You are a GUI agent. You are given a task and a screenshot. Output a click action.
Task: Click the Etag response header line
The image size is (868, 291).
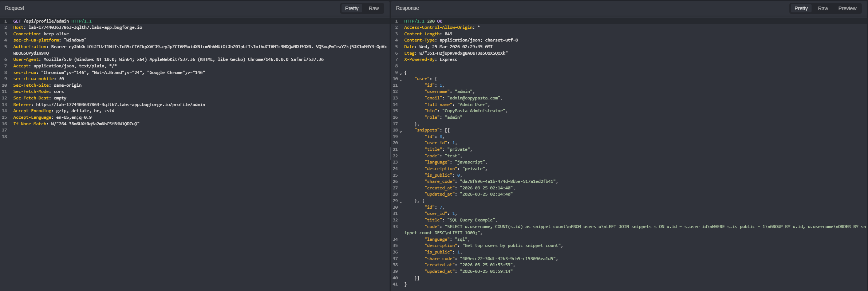(x=456, y=53)
